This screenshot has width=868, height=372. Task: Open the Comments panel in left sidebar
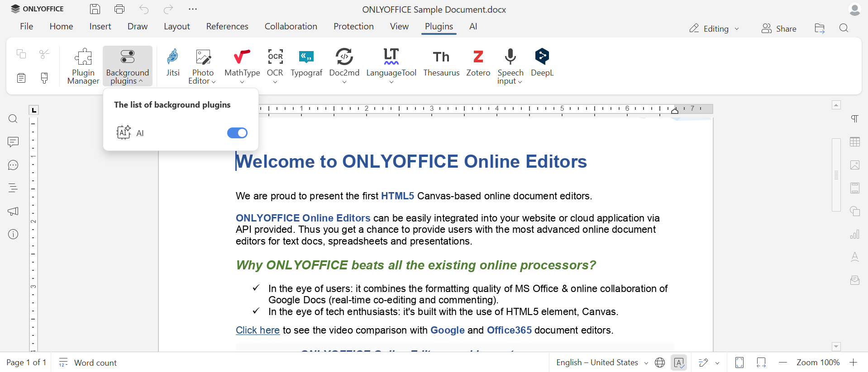point(13,142)
